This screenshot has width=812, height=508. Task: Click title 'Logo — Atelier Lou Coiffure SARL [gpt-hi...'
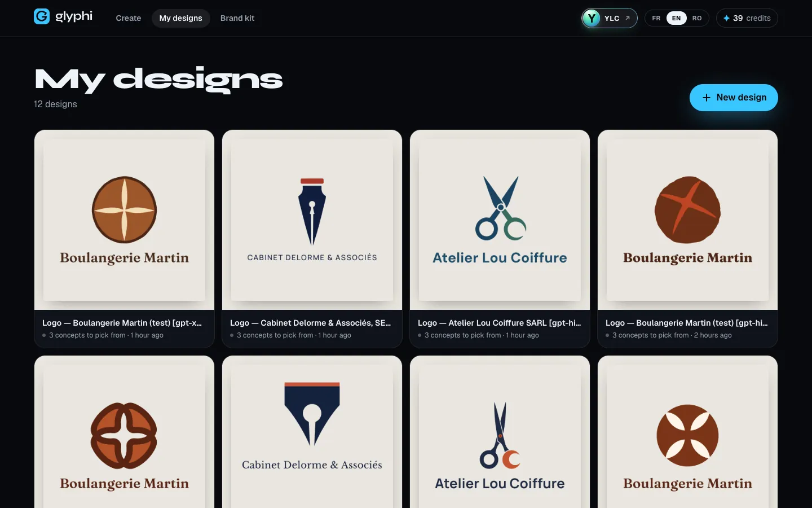click(499, 323)
